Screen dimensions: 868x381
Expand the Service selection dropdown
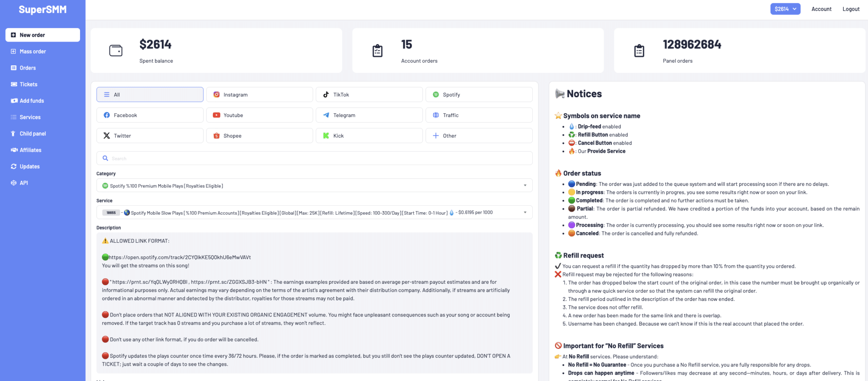pyautogui.click(x=314, y=213)
